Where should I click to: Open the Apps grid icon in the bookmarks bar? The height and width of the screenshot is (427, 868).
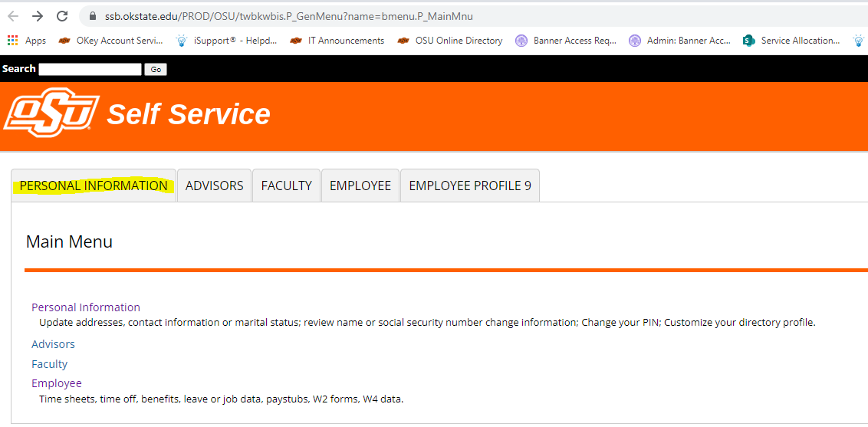[x=12, y=41]
